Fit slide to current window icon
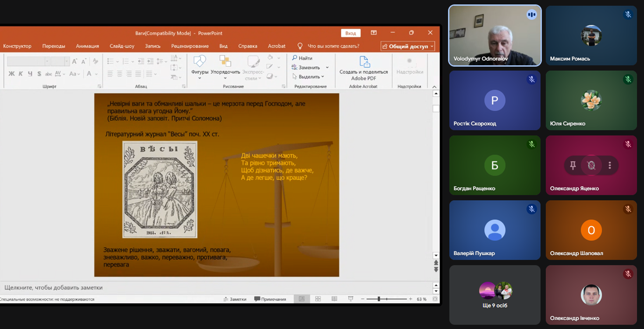Screen dimensions: 644x329 click(435, 299)
